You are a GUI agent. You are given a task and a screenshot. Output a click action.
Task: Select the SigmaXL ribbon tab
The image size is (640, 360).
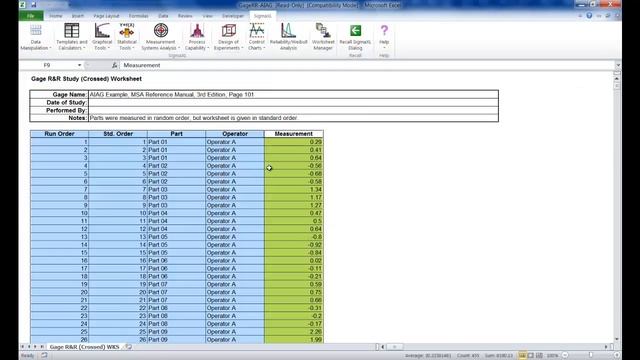[x=262, y=16]
